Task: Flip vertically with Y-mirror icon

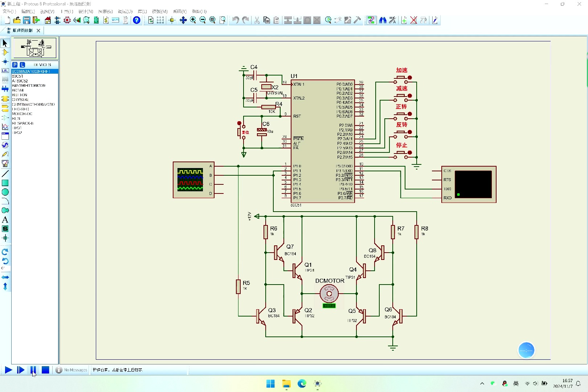Action: [x=5, y=286]
